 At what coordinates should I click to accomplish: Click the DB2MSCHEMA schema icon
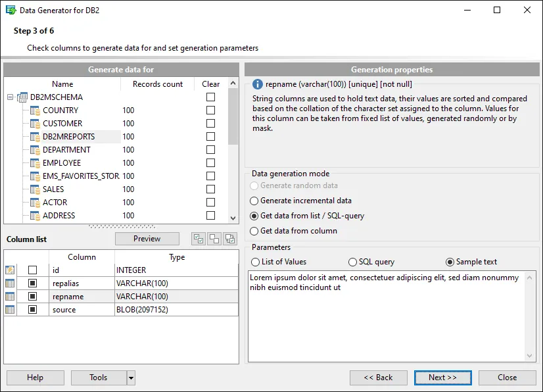(x=22, y=97)
